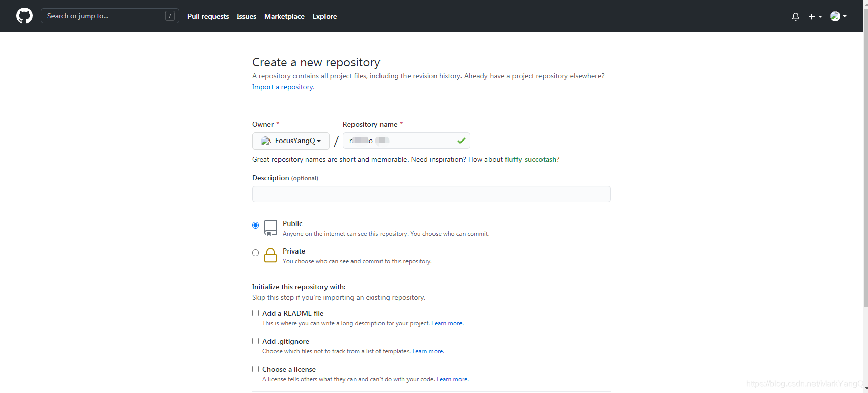This screenshot has height=393, width=868.
Task: Click the green checkmark in repository name
Action: point(461,141)
